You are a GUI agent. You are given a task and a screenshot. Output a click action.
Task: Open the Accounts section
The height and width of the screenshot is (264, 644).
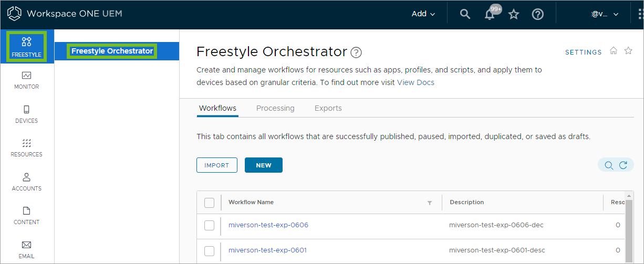coord(26,182)
